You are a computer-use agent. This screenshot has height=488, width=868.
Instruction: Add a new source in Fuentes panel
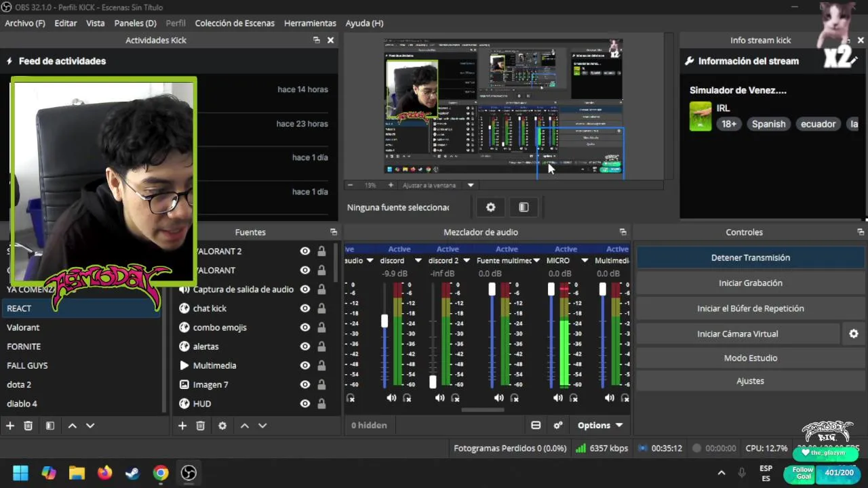tap(182, 426)
